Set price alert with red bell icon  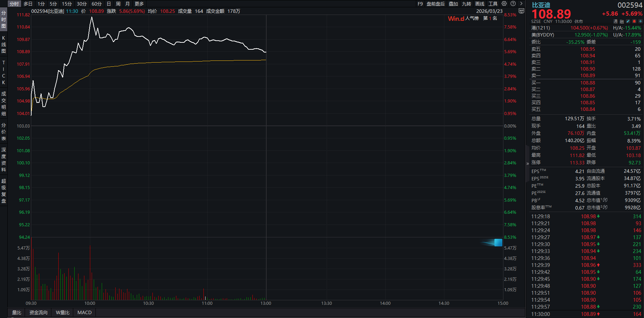click(x=634, y=22)
